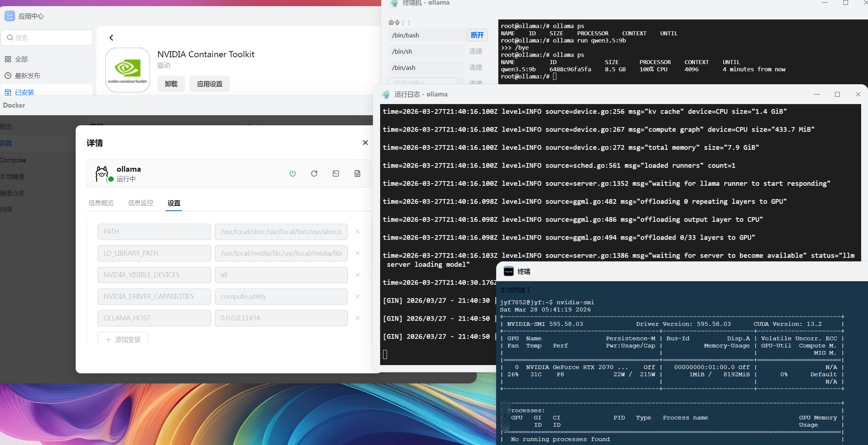
Task: Open the terminal icon for the ollama container
Action: (336, 174)
